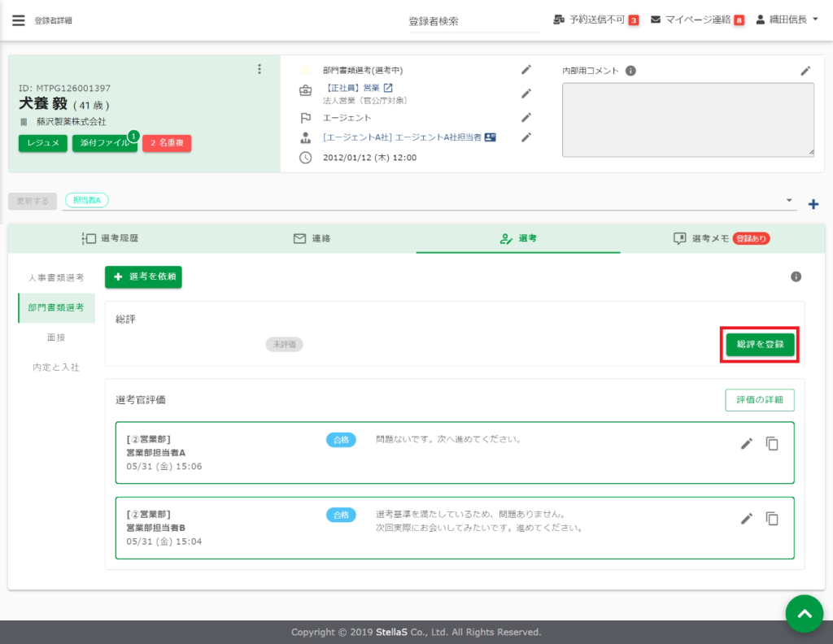Switch to the 選考メモ tab
The width and height of the screenshot is (833, 644).
click(x=721, y=238)
